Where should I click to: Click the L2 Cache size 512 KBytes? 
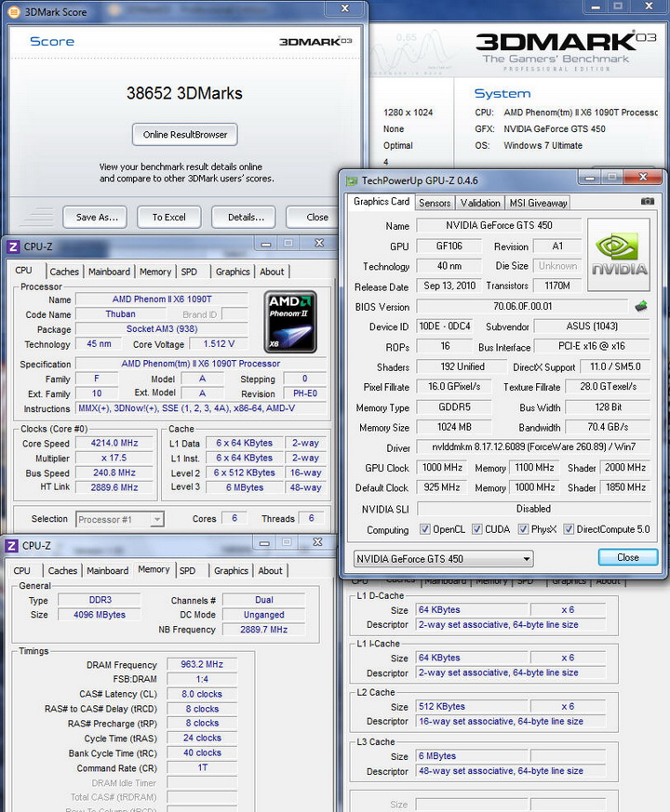point(472,706)
